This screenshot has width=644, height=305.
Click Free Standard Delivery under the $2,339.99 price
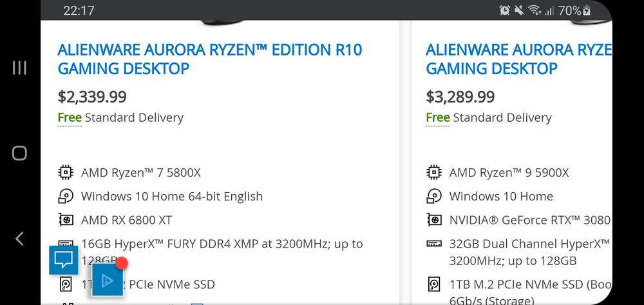coord(120,117)
